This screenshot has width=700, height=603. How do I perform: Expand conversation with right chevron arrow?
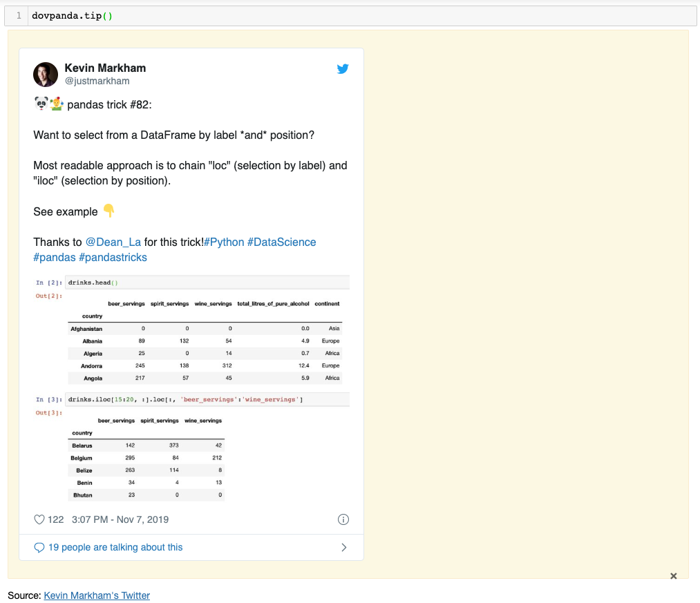pyautogui.click(x=343, y=548)
